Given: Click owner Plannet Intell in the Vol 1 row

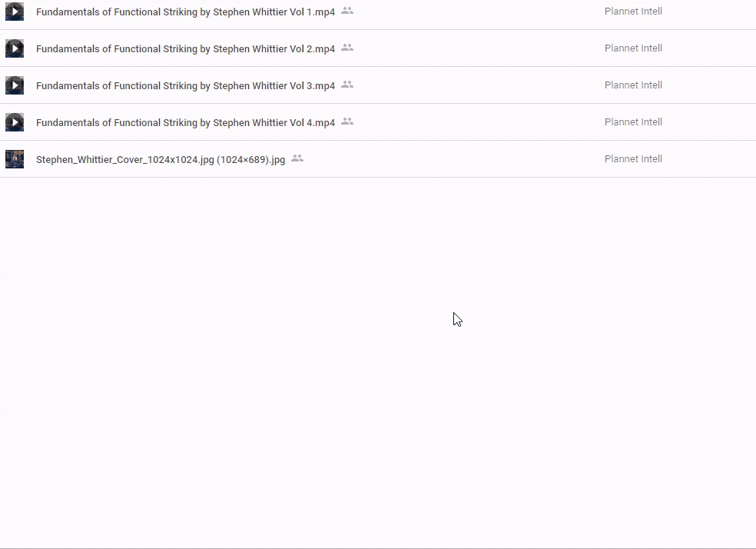Looking at the screenshot, I should [x=633, y=12].
